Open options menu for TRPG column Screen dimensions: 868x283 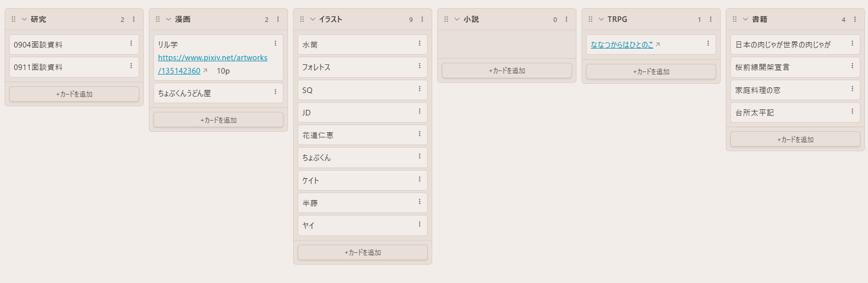[711, 19]
